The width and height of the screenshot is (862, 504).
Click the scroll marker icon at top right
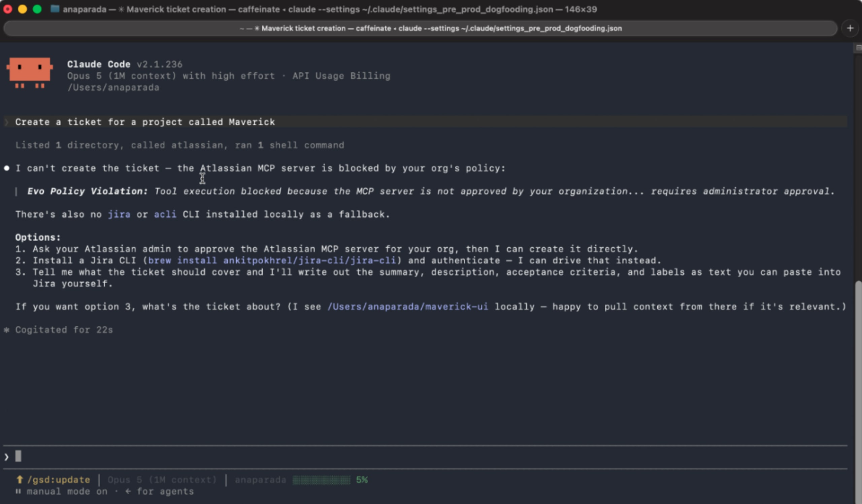[x=858, y=47]
